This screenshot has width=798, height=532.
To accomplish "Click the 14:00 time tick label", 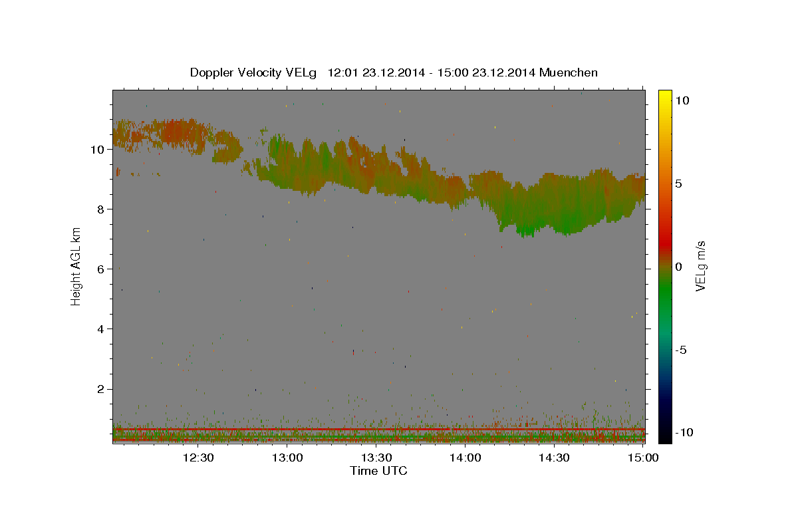I will 465,458.
